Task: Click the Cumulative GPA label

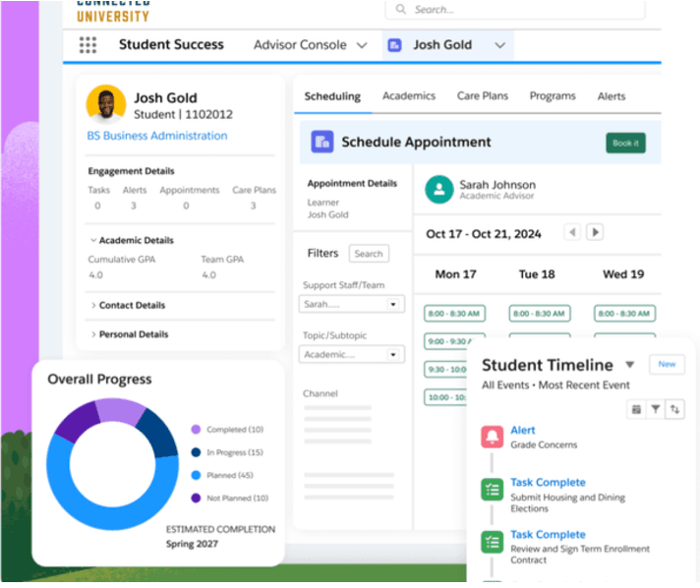Action: (122, 260)
